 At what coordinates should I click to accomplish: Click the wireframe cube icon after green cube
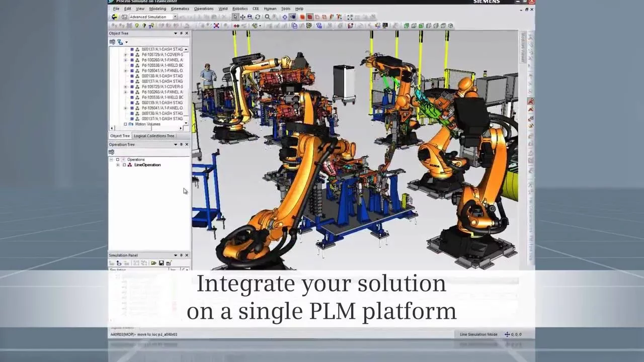pos(414,26)
